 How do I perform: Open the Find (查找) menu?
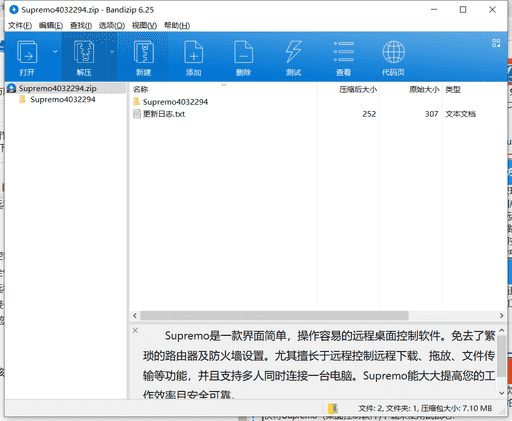pyautogui.click(x=81, y=26)
